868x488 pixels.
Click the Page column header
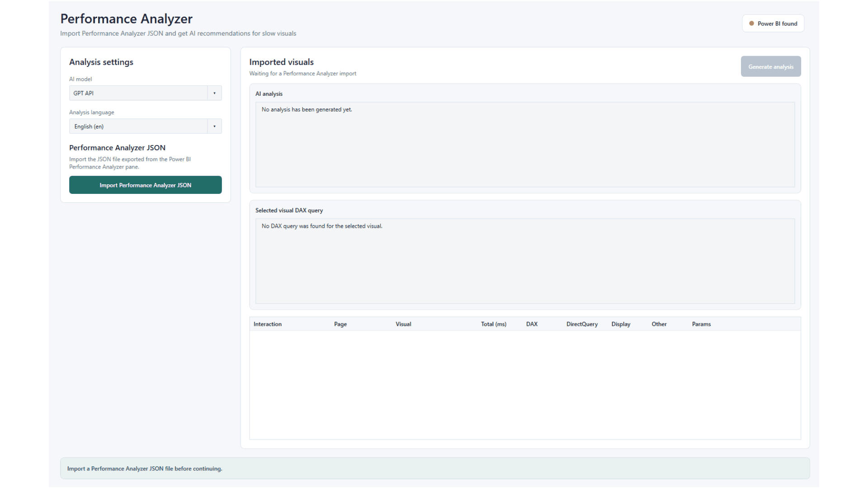coord(340,324)
